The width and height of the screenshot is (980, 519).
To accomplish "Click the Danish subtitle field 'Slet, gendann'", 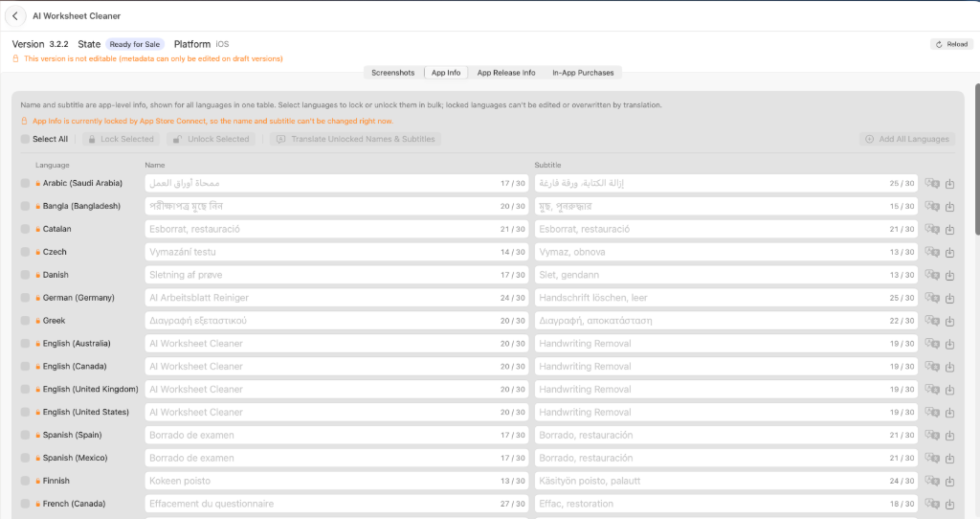I will point(726,275).
